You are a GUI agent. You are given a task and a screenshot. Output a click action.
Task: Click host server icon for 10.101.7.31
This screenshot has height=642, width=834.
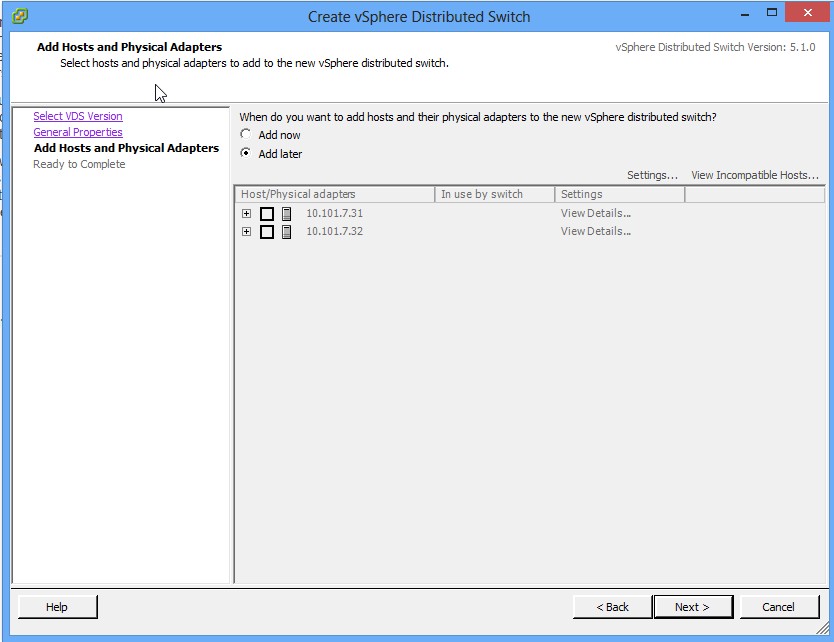pos(287,214)
